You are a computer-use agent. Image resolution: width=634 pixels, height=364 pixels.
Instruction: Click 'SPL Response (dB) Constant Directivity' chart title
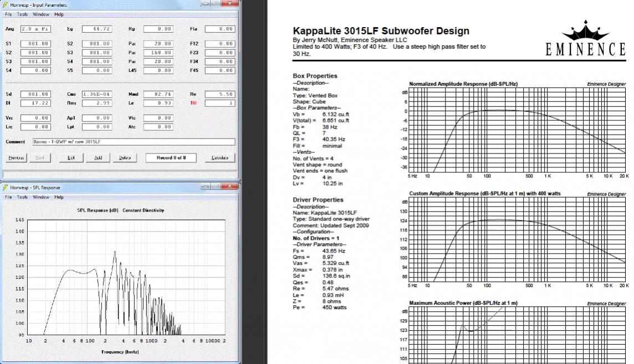pos(120,210)
